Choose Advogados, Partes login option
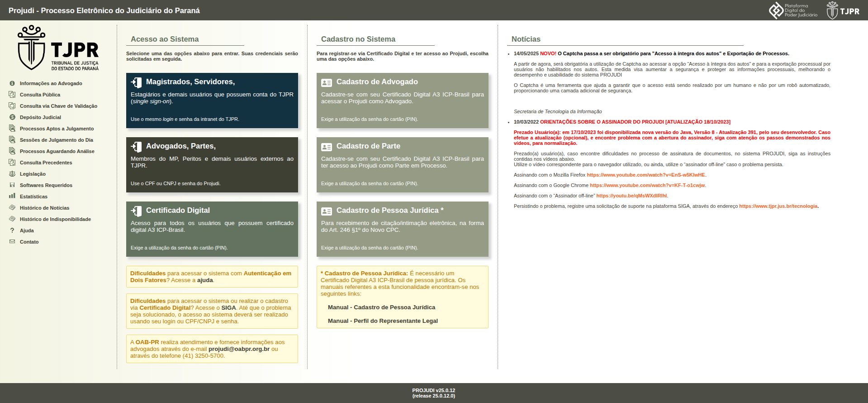Screen dimensions: 868x403 [212, 165]
